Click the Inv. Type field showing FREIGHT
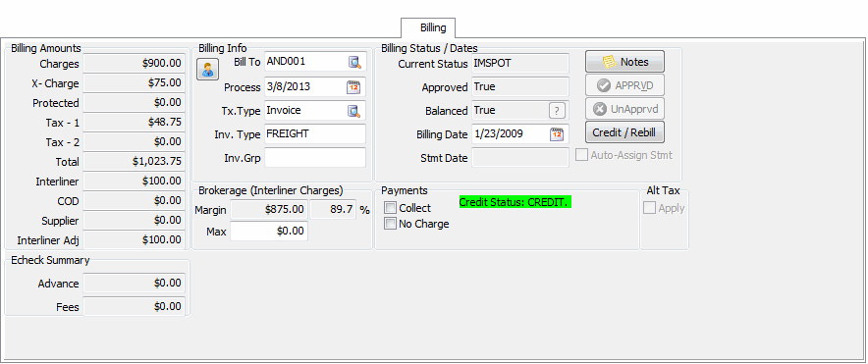 tap(315, 133)
